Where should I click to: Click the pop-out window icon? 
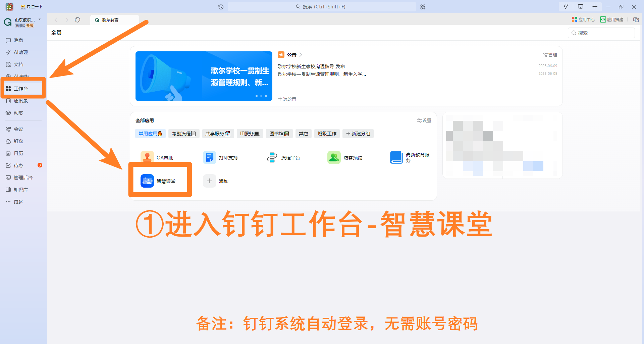pyautogui.click(x=636, y=19)
